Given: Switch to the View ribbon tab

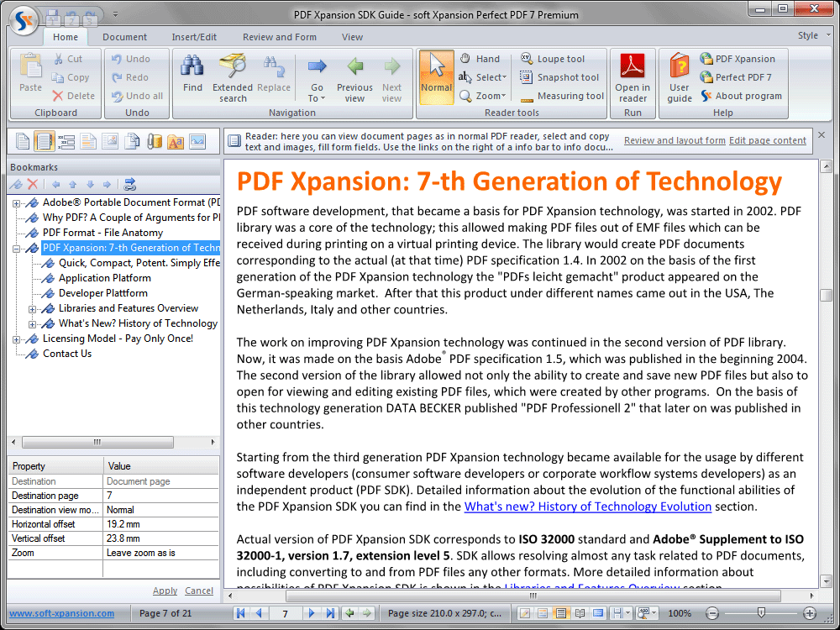Looking at the screenshot, I should pyautogui.click(x=352, y=37).
